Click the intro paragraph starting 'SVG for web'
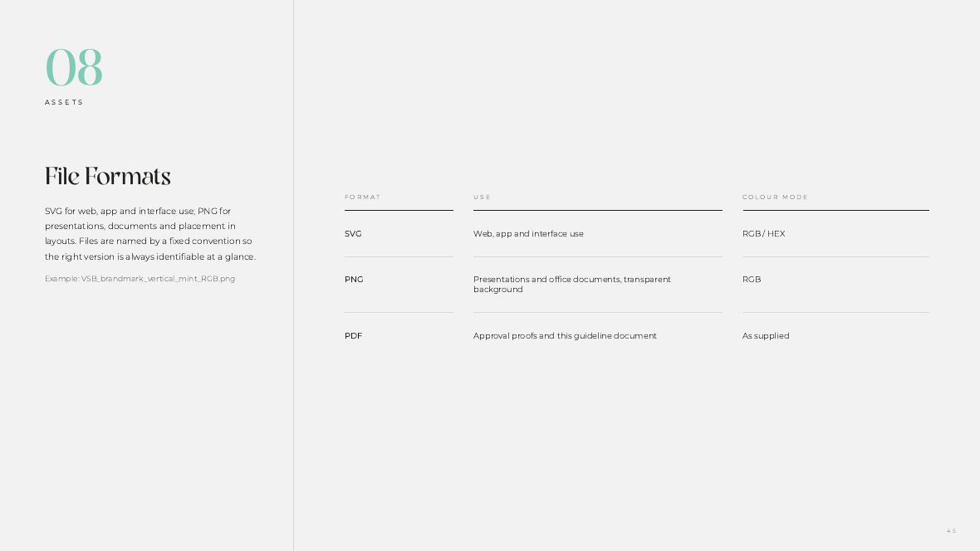 click(x=150, y=234)
